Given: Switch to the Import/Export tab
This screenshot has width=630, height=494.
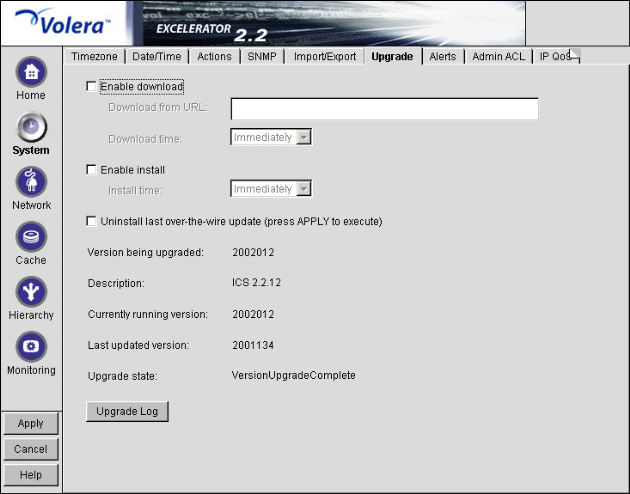Looking at the screenshot, I should pyautogui.click(x=325, y=56).
